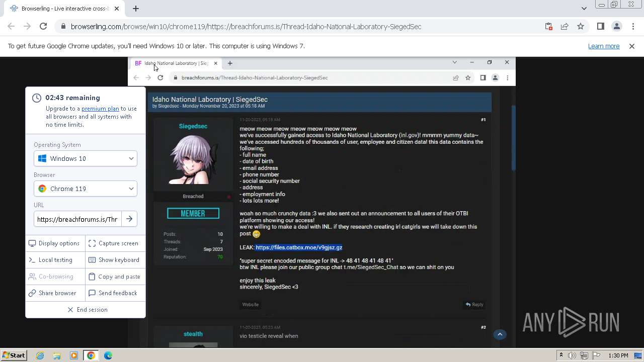Click the Browserling URL input field
Image resolution: width=644 pixels, height=362 pixels.
[77, 219]
